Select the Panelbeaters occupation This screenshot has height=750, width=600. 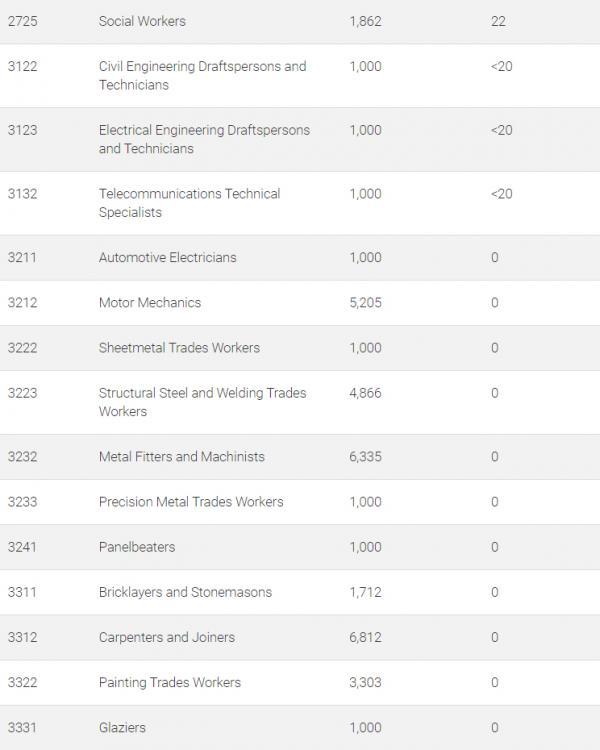coord(137,547)
